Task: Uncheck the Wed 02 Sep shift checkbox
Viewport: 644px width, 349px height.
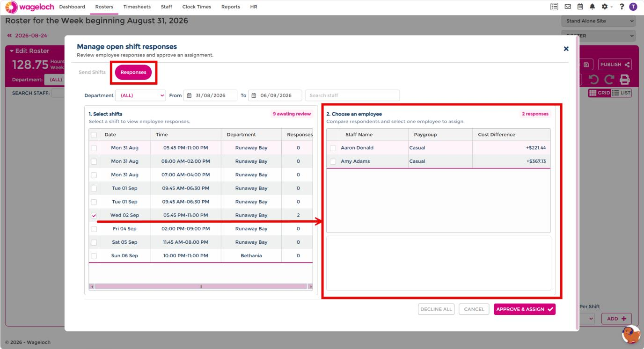Action: pos(94,215)
